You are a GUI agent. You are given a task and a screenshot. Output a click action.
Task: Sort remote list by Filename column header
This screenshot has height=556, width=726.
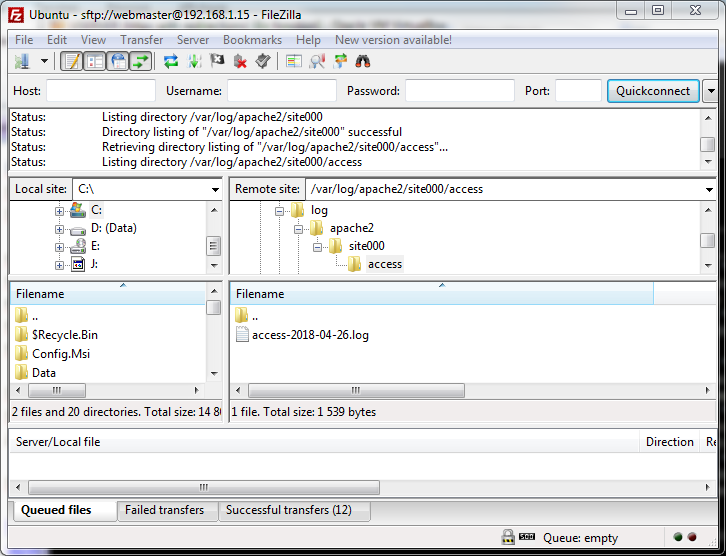[x=442, y=294]
